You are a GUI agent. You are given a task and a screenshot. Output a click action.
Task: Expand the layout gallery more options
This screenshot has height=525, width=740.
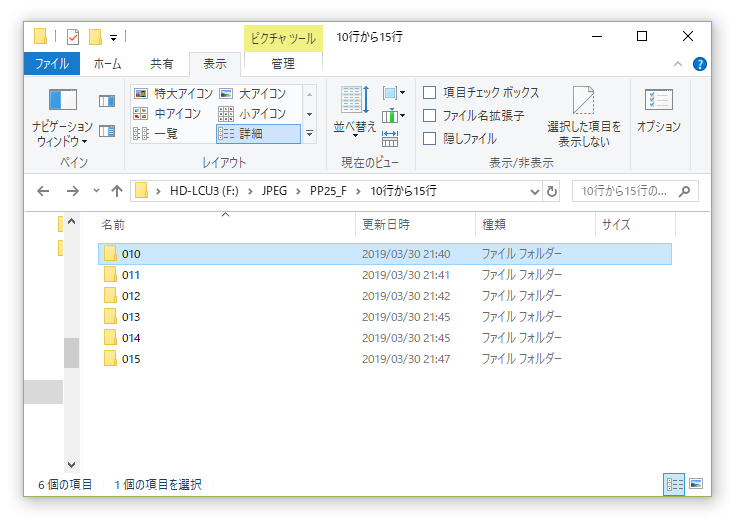pyautogui.click(x=310, y=134)
